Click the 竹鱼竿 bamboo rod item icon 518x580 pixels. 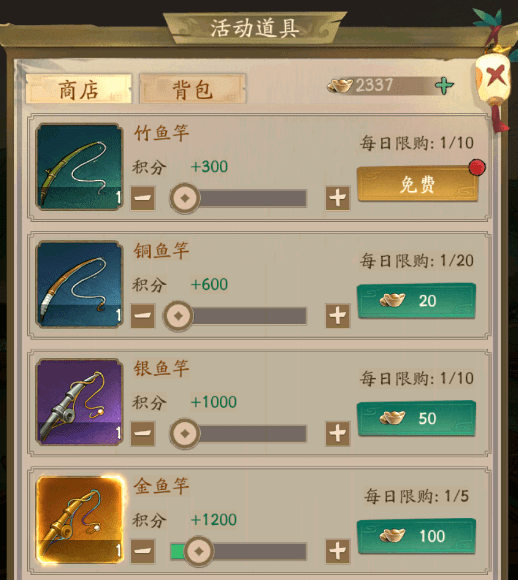[x=79, y=167]
